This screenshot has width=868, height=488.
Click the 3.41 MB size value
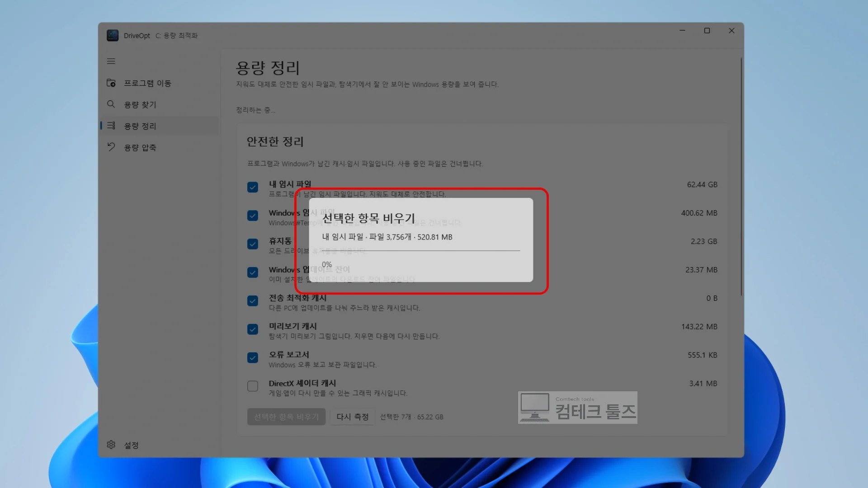click(703, 384)
